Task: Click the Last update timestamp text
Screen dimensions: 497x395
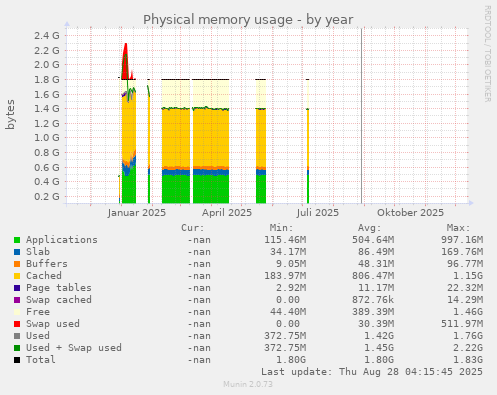Action: (x=372, y=372)
